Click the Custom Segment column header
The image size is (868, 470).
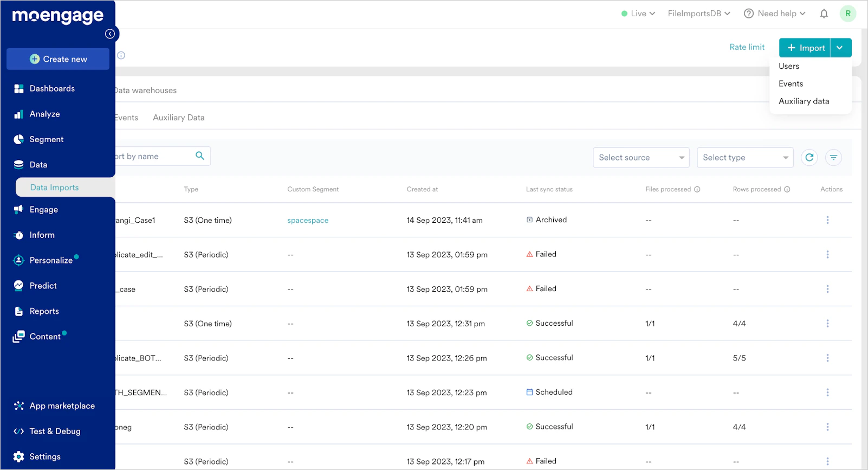313,189
